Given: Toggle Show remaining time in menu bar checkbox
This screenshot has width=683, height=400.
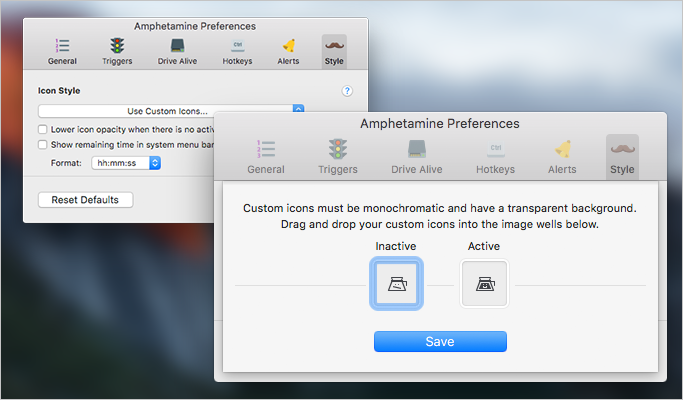Looking at the screenshot, I should (x=42, y=145).
